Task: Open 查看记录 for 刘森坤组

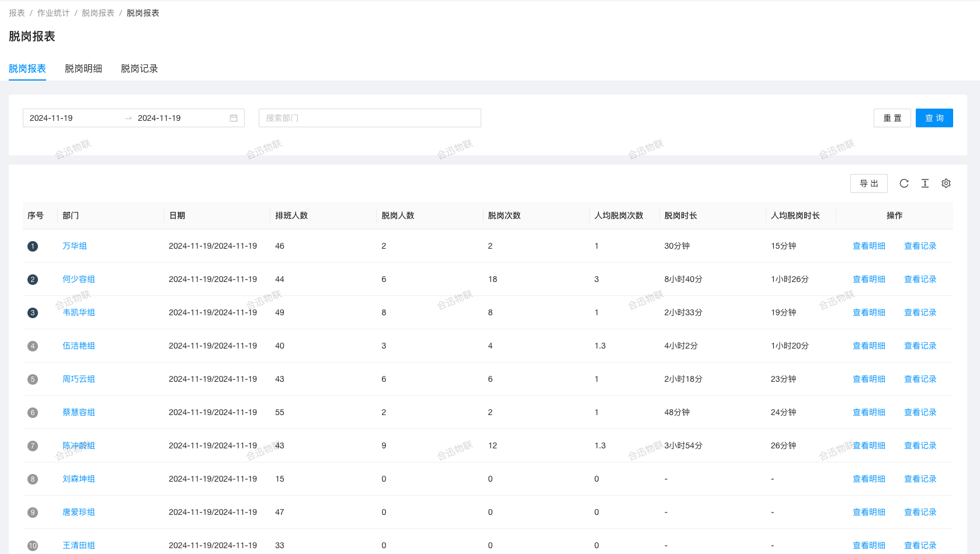Action: (920, 479)
